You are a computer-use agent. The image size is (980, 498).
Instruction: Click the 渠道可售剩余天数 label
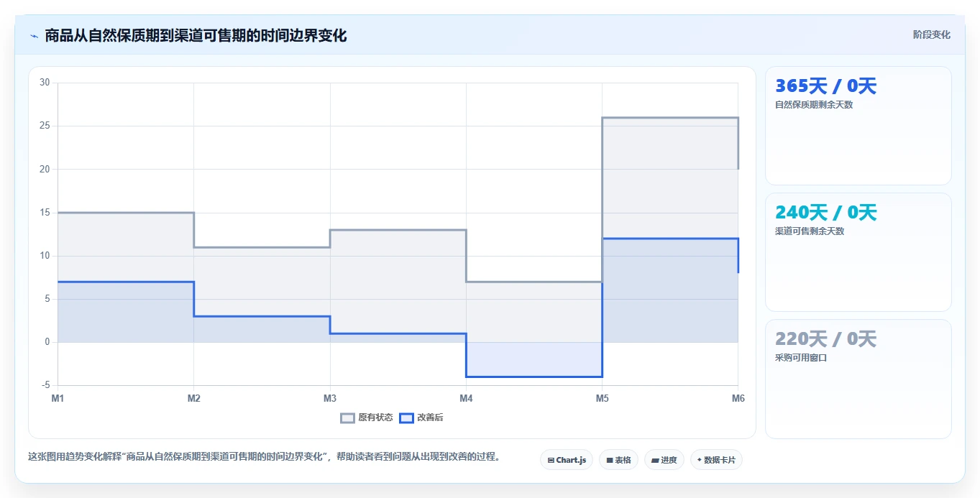coord(810,231)
